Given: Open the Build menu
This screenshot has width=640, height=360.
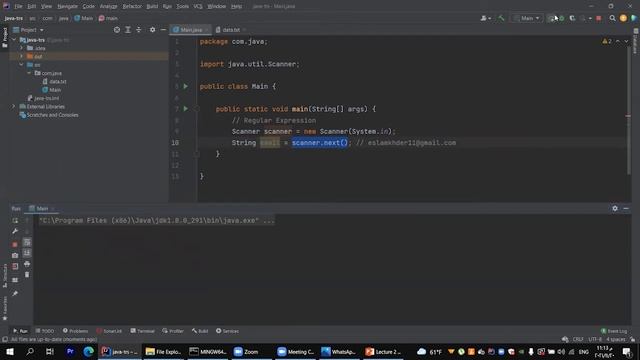Looking at the screenshot, I should pyautogui.click(x=152, y=7).
